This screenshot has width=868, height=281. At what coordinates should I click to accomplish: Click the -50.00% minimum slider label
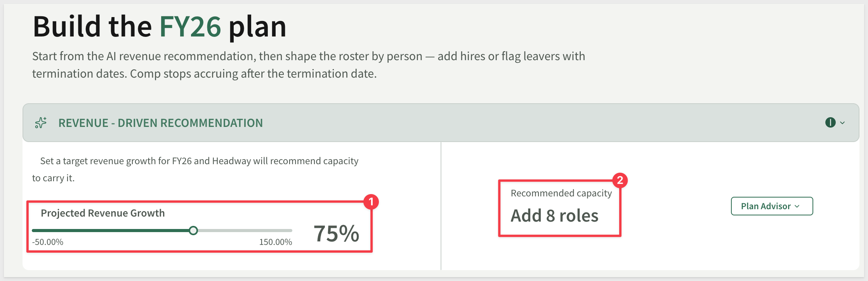pos(48,242)
